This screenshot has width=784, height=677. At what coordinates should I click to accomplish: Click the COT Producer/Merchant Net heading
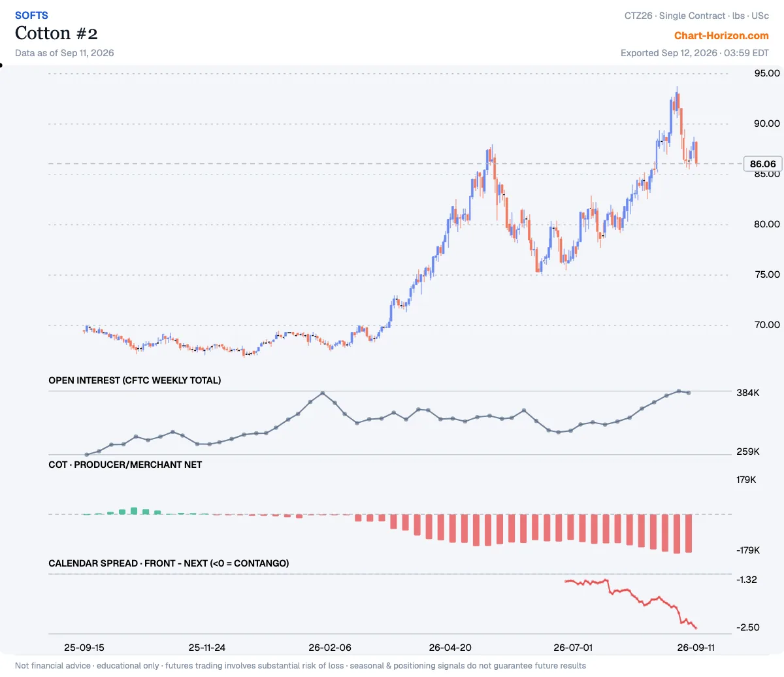(125, 465)
